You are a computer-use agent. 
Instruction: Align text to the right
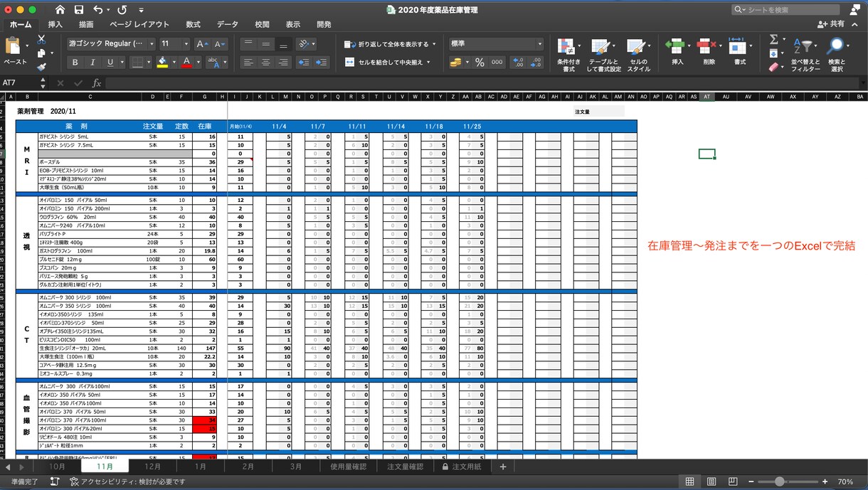point(283,62)
